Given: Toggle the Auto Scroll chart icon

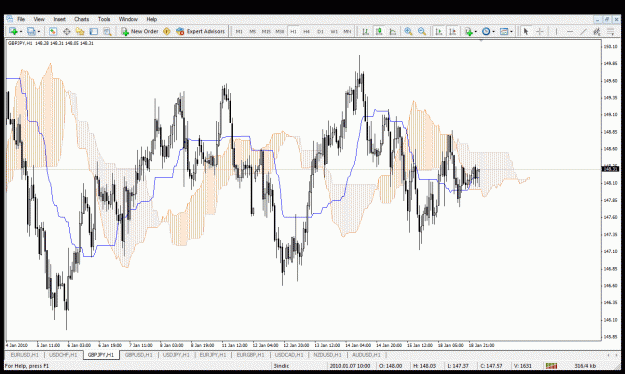Looking at the screenshot, I should pos(439,31).
